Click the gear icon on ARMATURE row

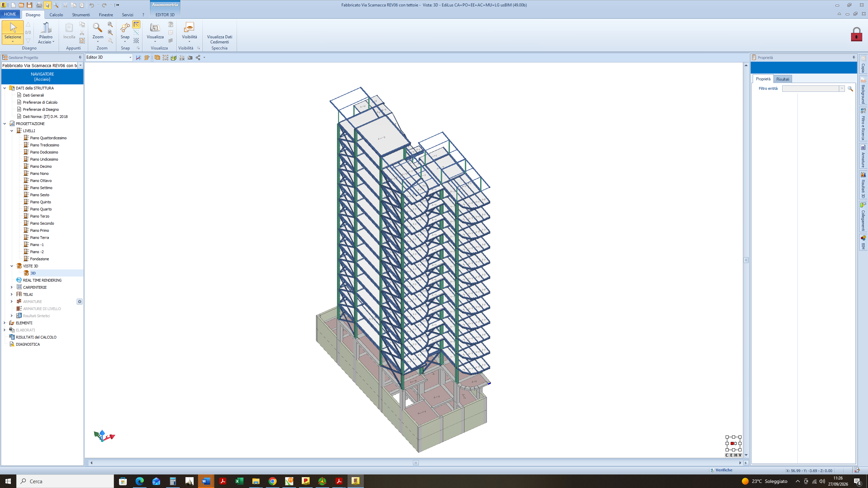[x=80, y=302]
